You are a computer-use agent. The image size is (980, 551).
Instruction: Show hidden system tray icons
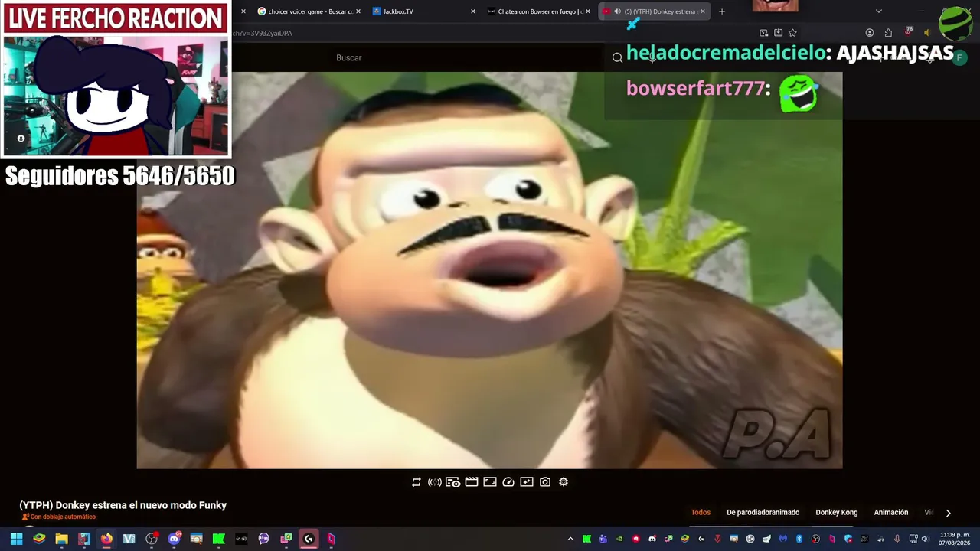(570, 539)
